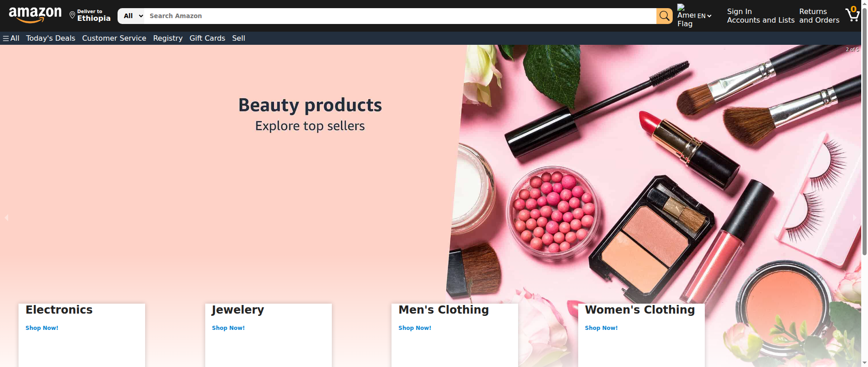Click Gift Cards in navigation bar
The image size is (868, 367).
point(207,38)
